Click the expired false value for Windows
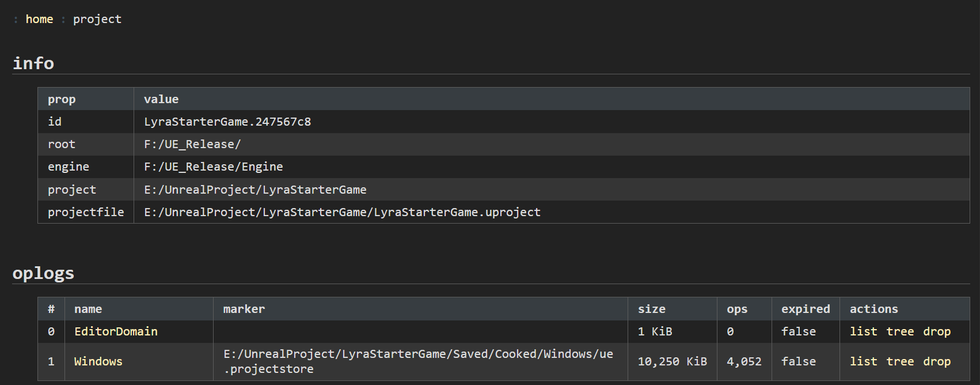This screenshot has width=980, height=385. point(799,361)
